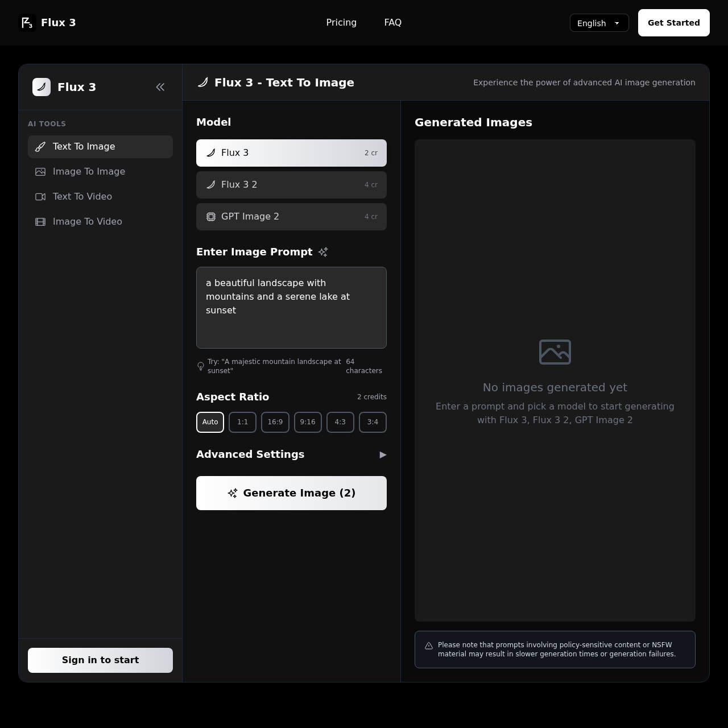
Task: Click the brush icon beside Text To Image
Action: click(x=40, y=147)
